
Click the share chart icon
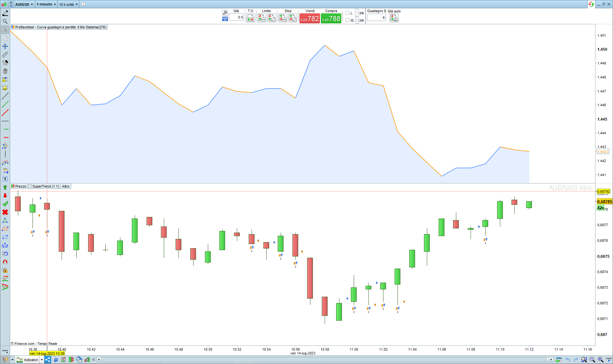click(x=48, y=360)
